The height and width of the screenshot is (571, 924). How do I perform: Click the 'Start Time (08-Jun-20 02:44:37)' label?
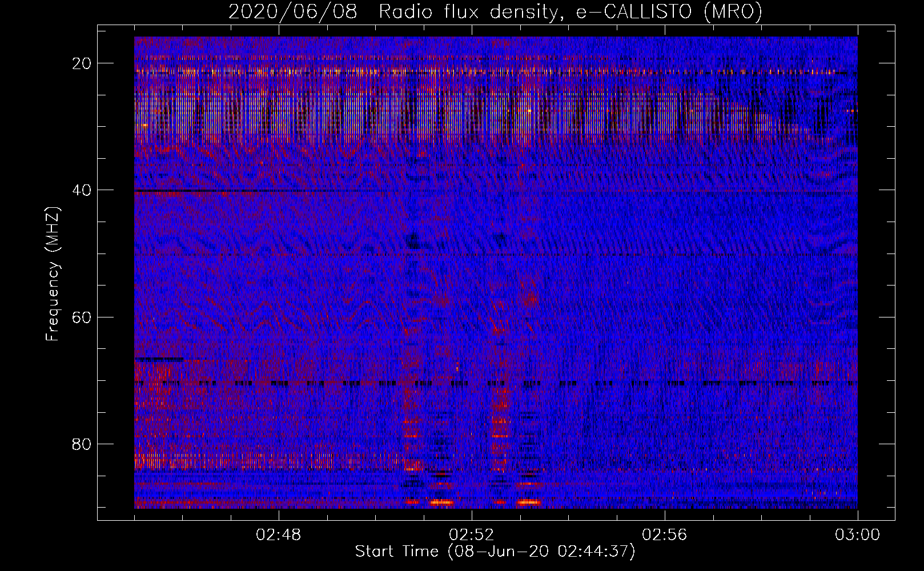(495, 552)
